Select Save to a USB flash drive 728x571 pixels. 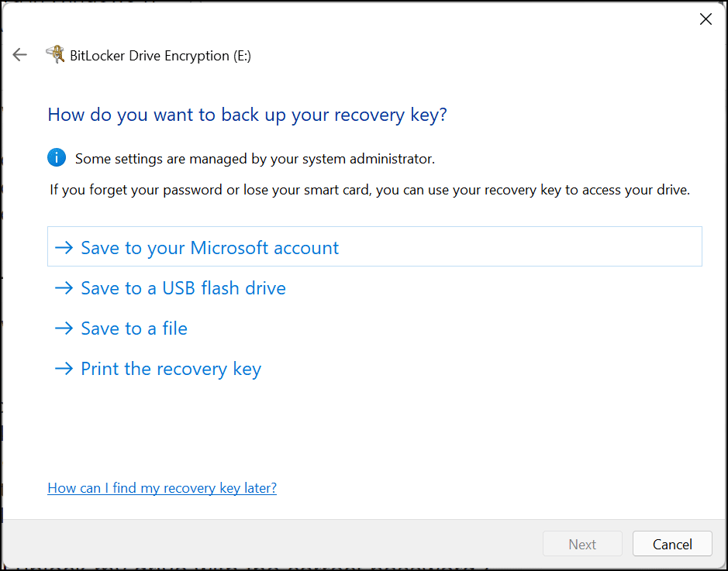pos(183,288)
